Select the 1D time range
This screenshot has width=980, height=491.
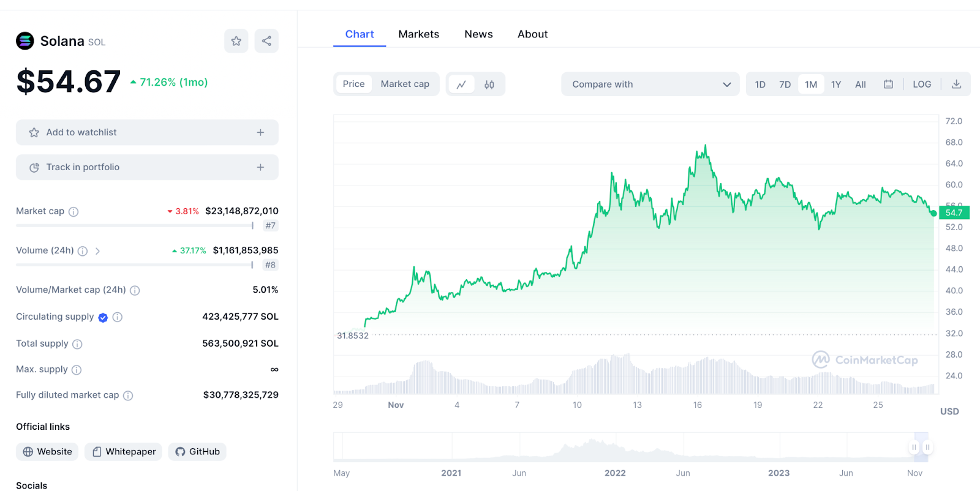tap(760, 84)
